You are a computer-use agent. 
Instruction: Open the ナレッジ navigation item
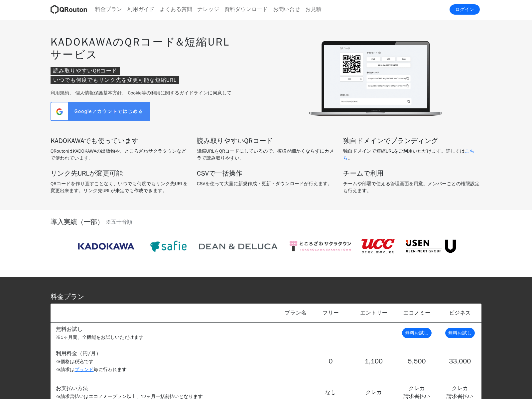pos(208,9)
